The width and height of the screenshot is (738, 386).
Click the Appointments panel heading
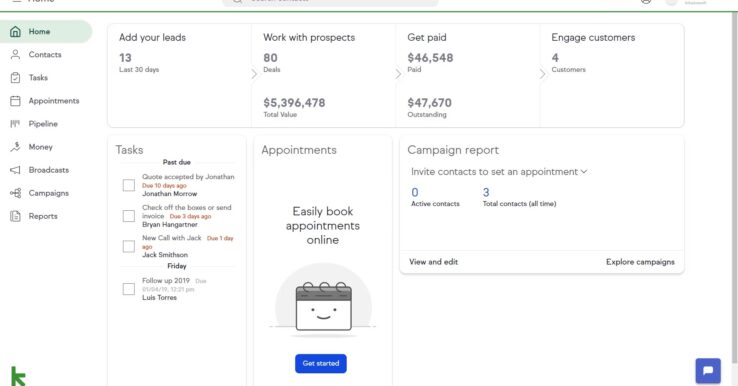pyautogui.click(x=299, y=150)
